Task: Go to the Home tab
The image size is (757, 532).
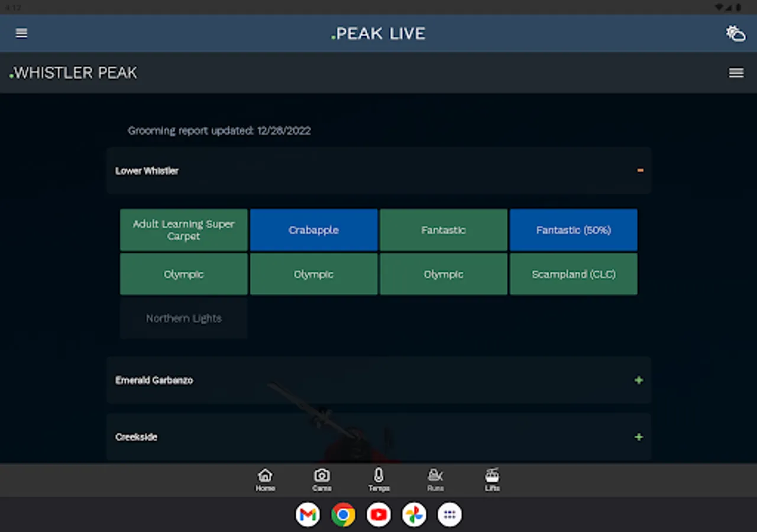Action: (x=265, y=479)
